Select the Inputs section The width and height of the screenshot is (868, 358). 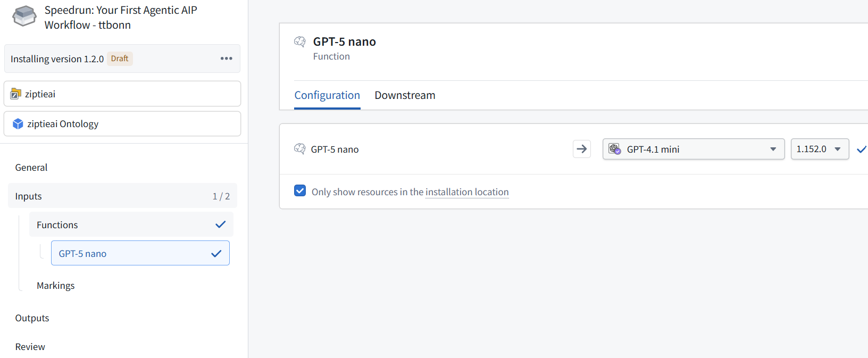pyautogui.click(x=122, y=196)
